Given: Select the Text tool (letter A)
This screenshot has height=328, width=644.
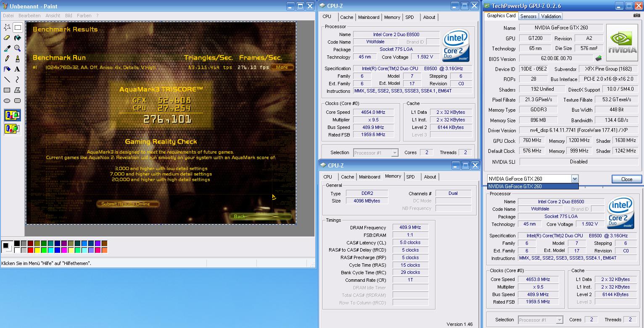Looking at the screenshot, I should (17, 69).
